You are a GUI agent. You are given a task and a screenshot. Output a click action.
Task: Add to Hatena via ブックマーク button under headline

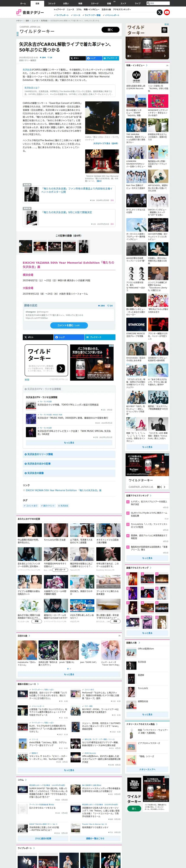[111, 58]
